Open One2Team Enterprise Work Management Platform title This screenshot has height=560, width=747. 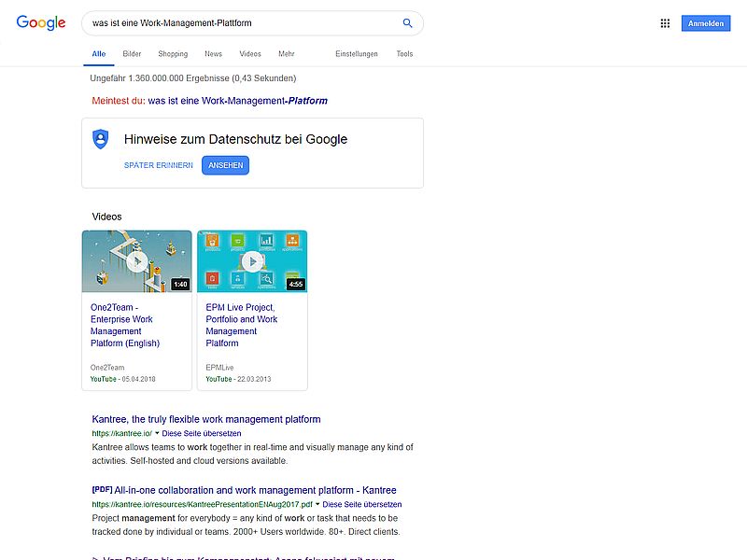125,325
